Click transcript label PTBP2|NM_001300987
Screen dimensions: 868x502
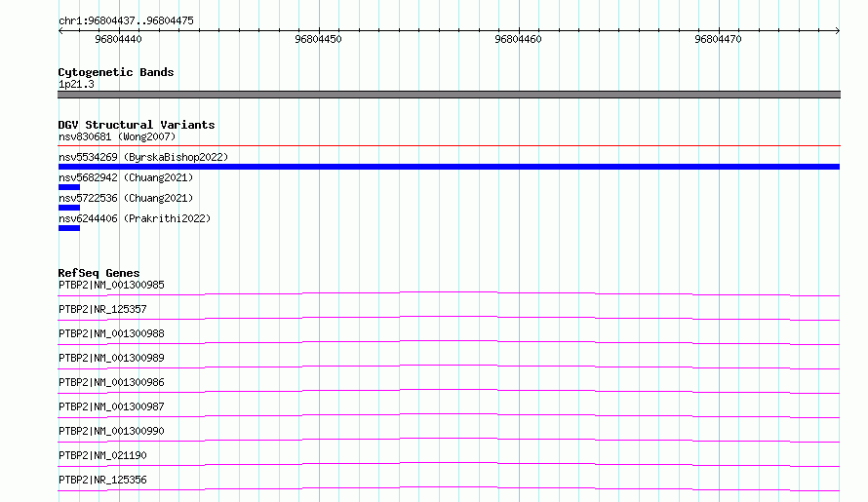pos(111,406)
